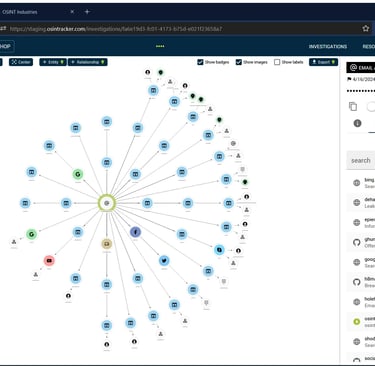This screenshot has width=375, height=366.
Task: Click the globe icon beside dehashed entry
Action: pos(357,202)
